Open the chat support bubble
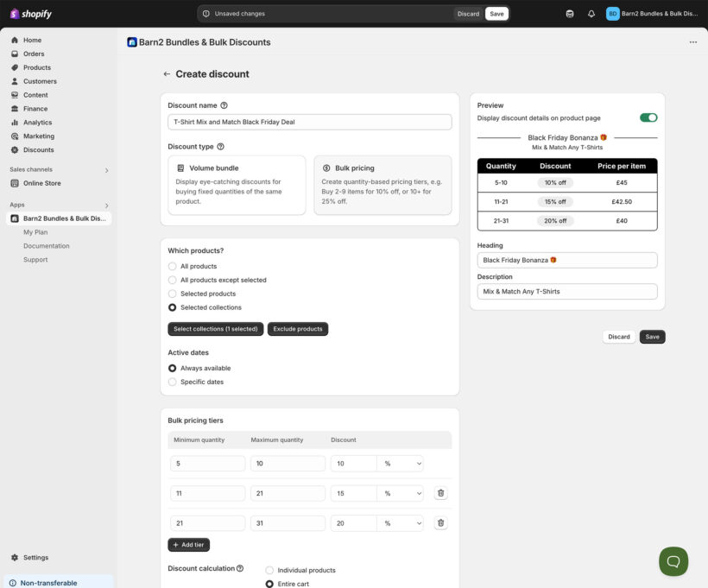 pyautogui.click(x=673, y=561)
